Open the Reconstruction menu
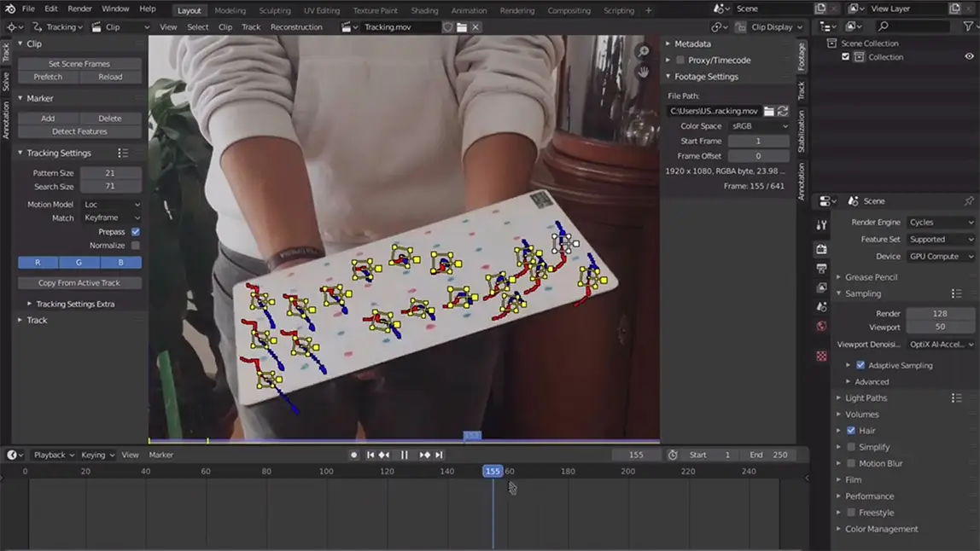 (296, 27)
